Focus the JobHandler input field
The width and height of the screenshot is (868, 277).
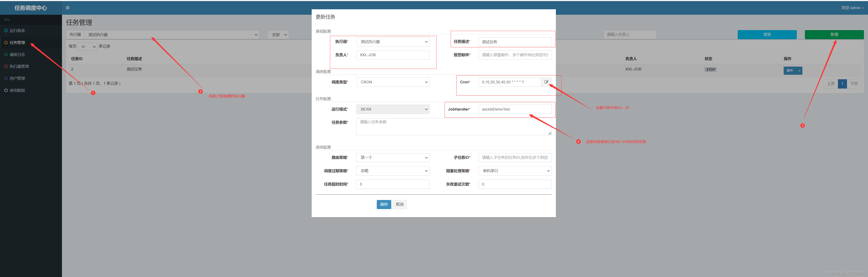515,109
